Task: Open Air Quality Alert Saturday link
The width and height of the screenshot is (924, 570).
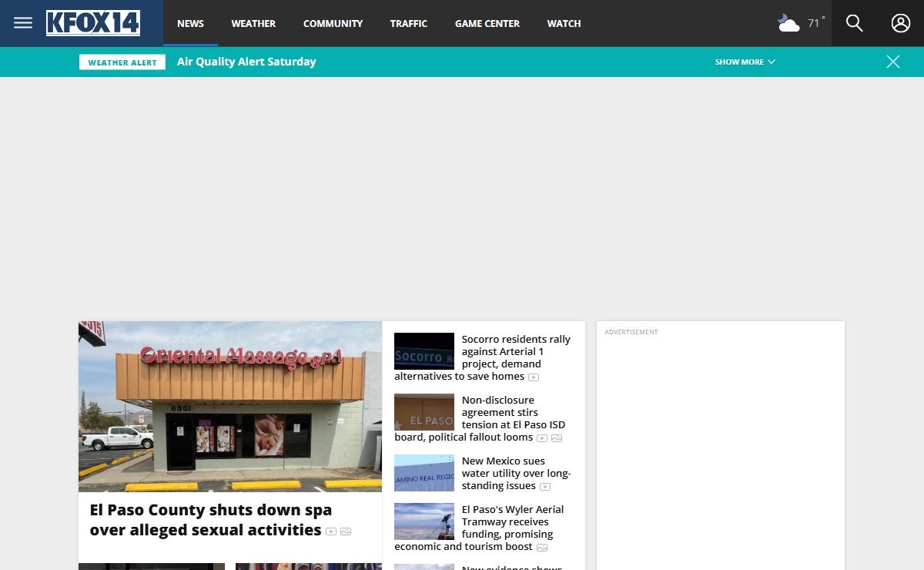Action: pos(246,62)
